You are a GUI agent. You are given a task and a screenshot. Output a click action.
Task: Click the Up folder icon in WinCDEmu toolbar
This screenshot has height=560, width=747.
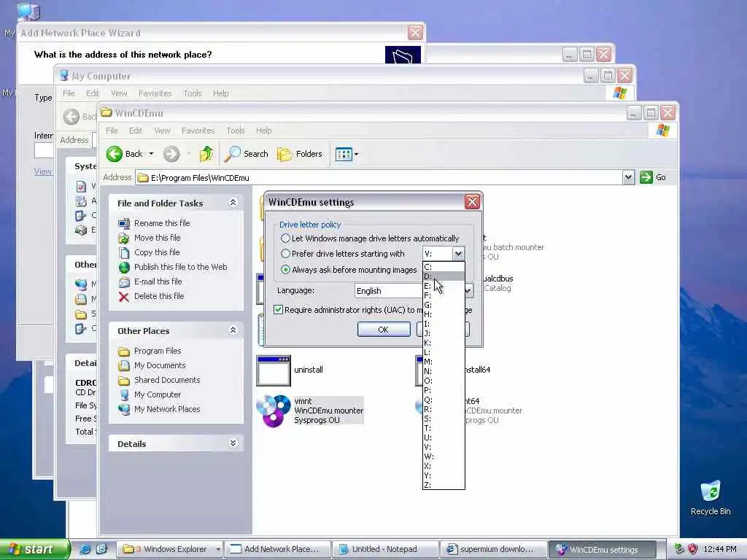point(206,154)
